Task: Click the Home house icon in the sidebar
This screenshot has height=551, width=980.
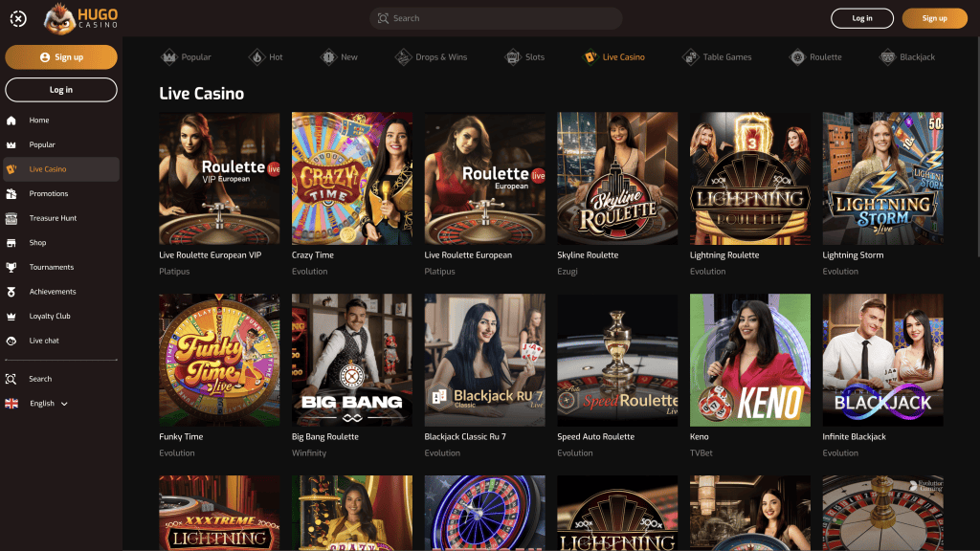Action: coord(11,121)
